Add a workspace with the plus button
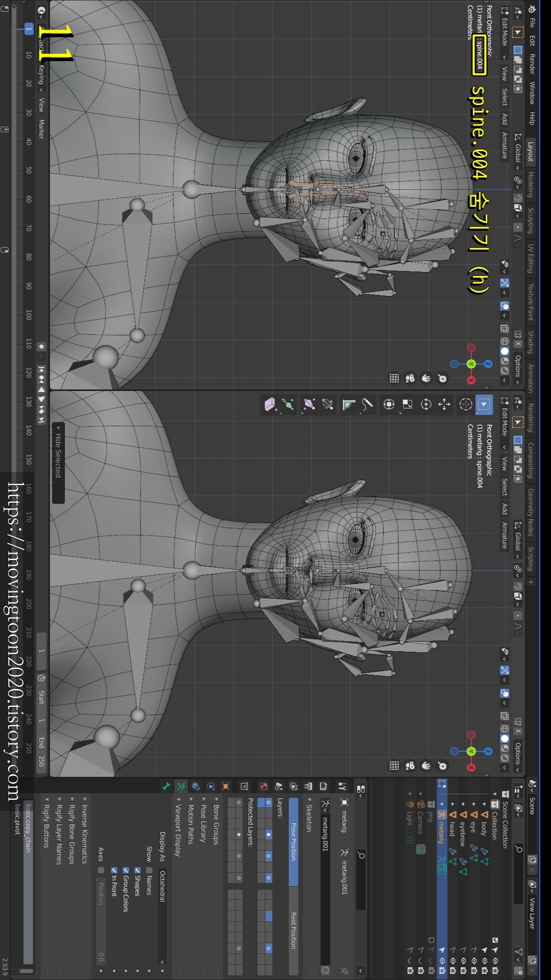The height and width of the screenshot is (980, 551). pos(531,582)
